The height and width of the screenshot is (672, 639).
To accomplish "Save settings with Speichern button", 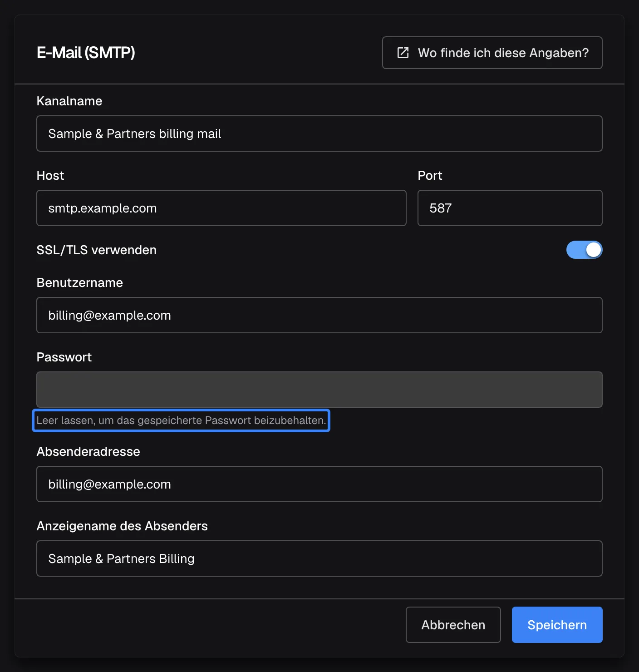I will pos(557,625).
